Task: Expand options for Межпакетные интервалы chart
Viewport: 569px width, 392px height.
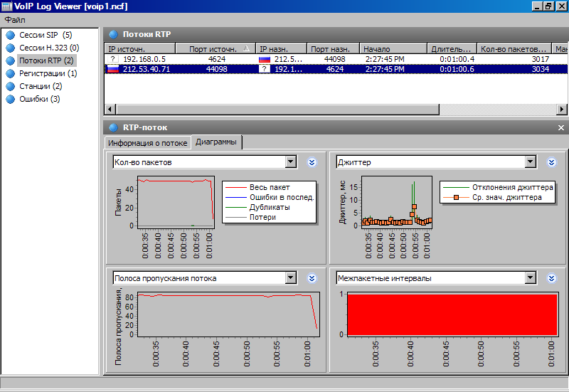Action: coord(552,278)
